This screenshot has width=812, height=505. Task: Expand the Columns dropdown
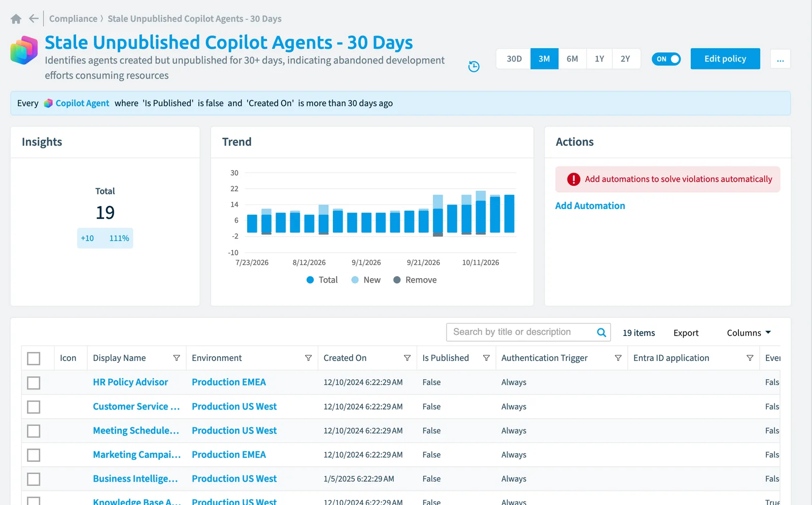pos(749,332)
